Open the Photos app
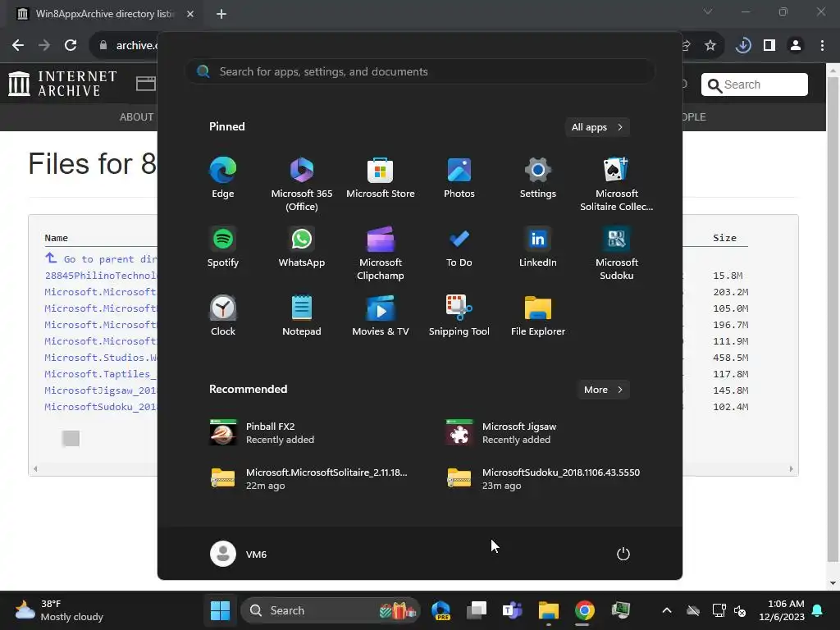 click(x=459, y=178)
